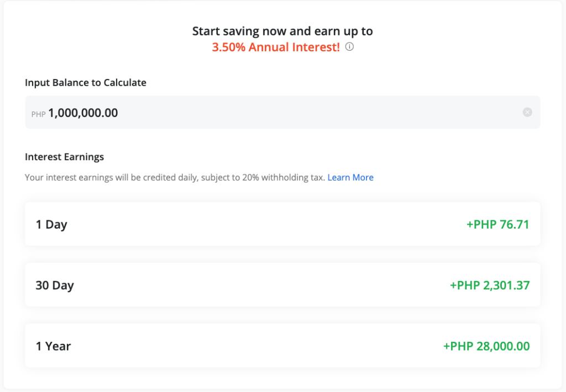This screenshot has width=566, height=392.
Task: Click the 1 Day label text
Action: 51,225
